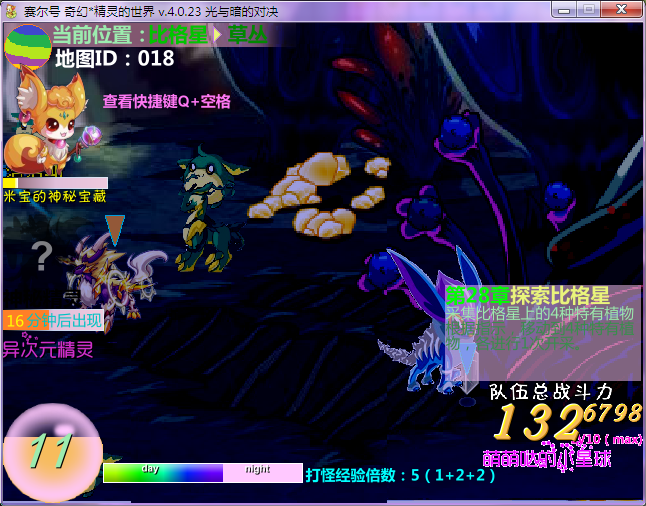Click the yellow triangle between 比格星 and 草丛
Viewport: 646px width, 506px height.
[x=218, y=35]
